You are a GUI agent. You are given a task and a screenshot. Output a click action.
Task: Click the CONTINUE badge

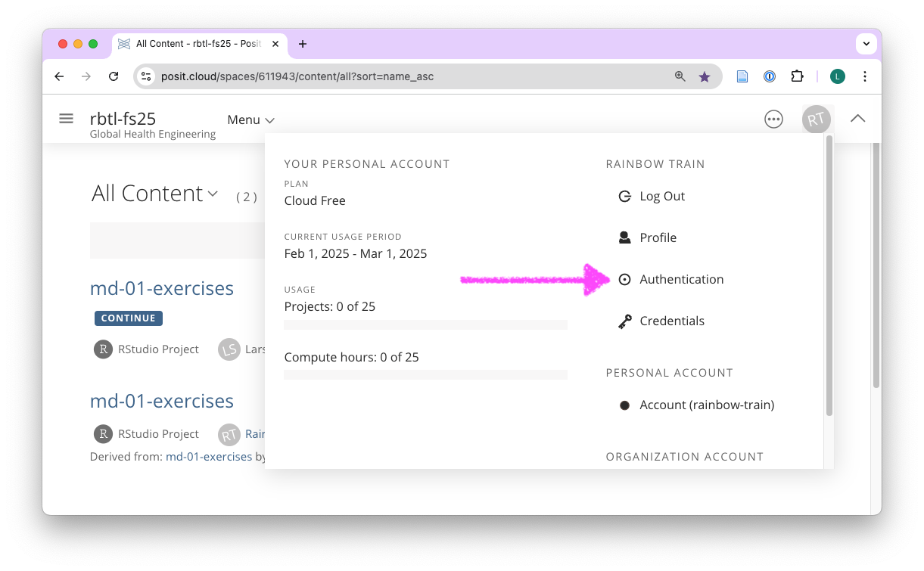pos(129,318)
